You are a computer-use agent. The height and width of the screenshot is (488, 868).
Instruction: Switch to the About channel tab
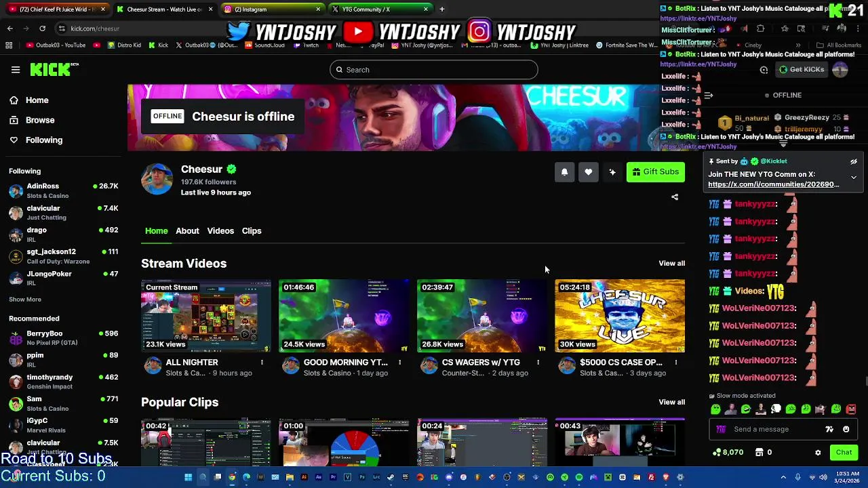pos(187,231)
